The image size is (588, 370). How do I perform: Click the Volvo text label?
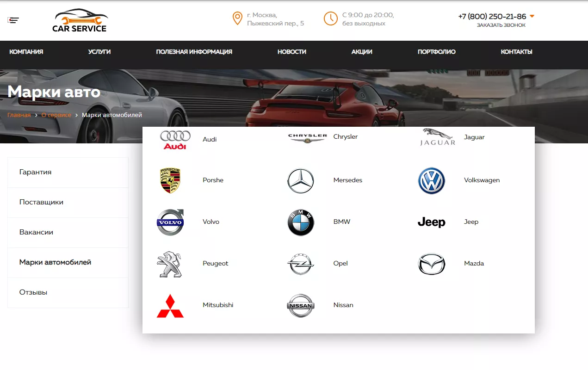pyautogui.click(x=211, y=222)
